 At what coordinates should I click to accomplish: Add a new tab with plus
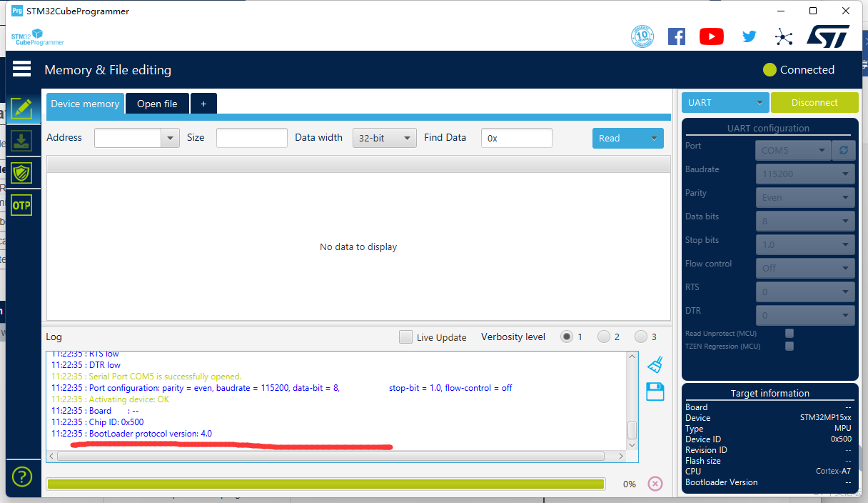coord(203,104)
